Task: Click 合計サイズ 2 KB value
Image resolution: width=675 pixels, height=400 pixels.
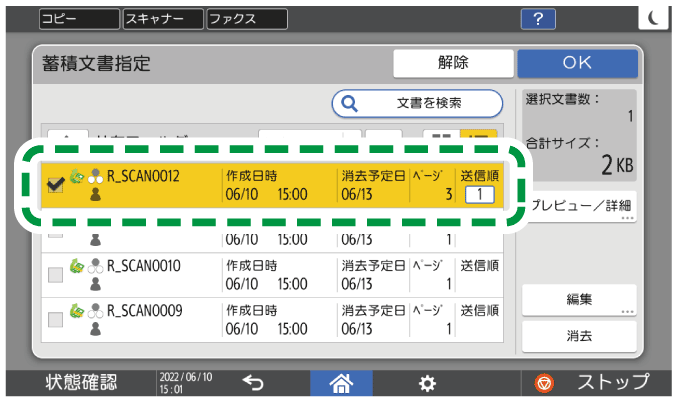Action: (617, 164)
